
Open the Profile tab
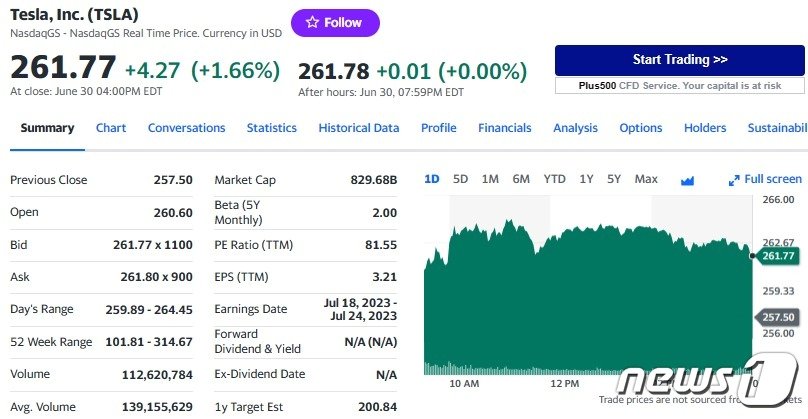438,128
